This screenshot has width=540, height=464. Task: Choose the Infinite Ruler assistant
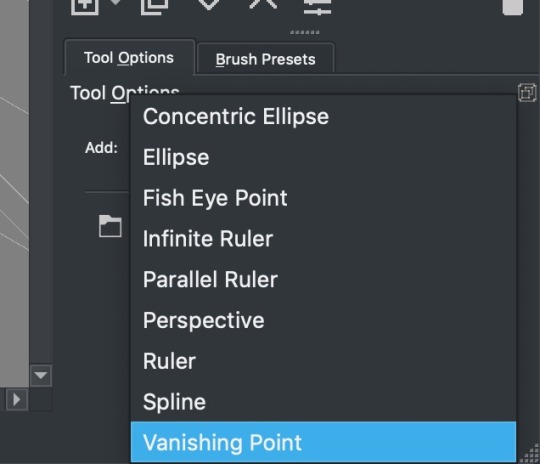coord(323,239)
